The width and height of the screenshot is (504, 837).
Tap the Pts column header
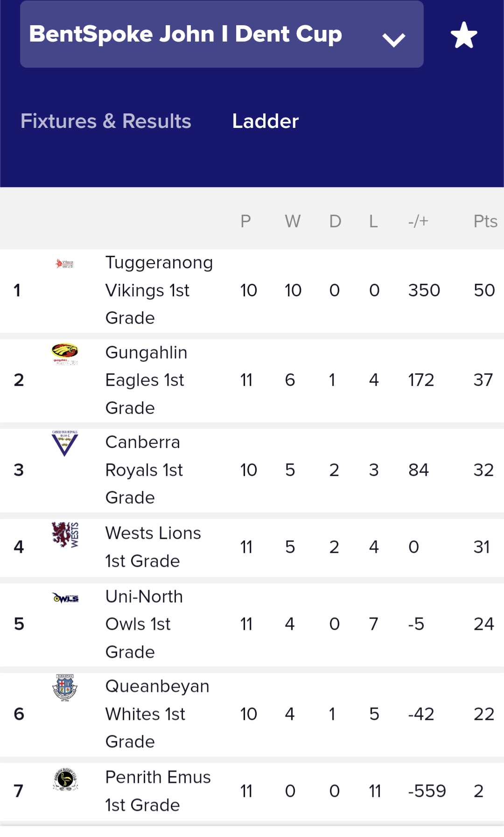pos(485,221)
